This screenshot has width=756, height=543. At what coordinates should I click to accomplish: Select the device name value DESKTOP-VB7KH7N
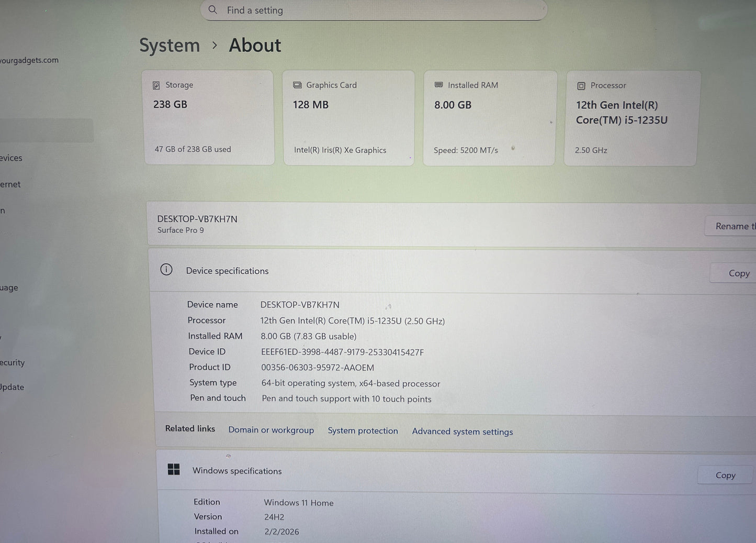click(300, 305)
